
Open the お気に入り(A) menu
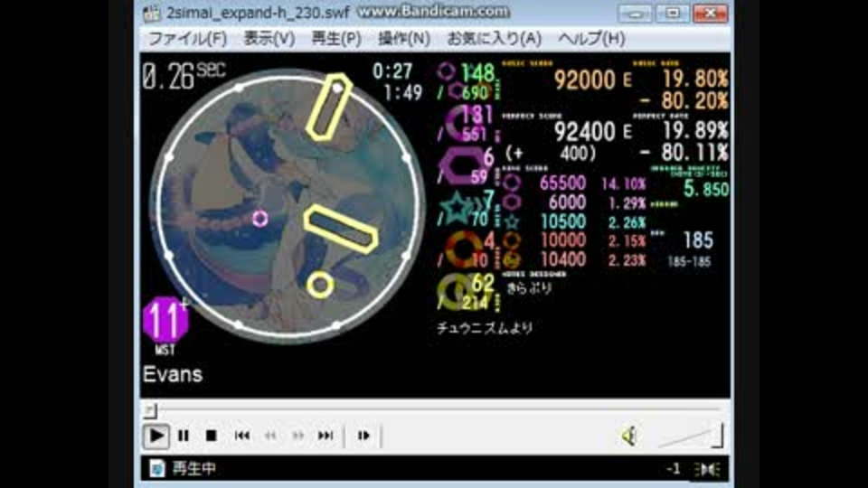pyautogui.click(x=494, y=38)
